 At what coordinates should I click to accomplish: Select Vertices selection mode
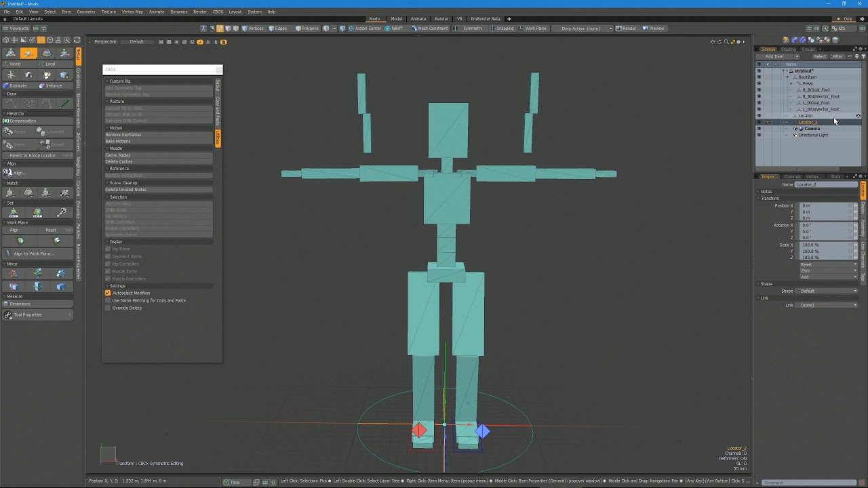tap(254, 28)
